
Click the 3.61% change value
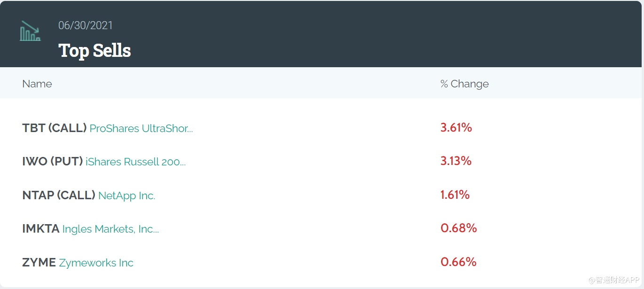456,127
